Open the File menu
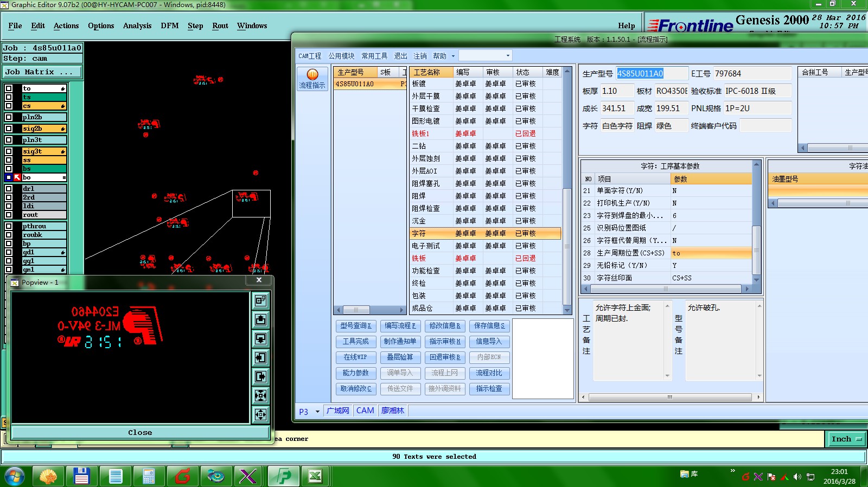 coord(15,25)
